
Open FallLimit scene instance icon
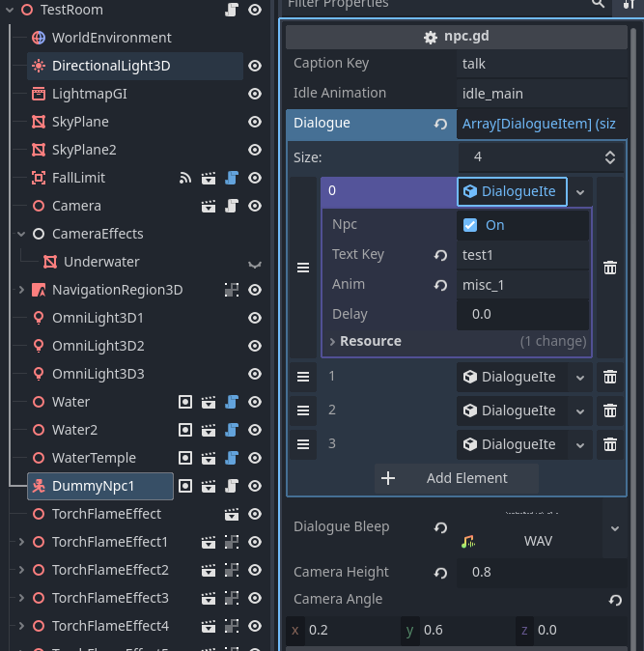pyautogui.click(x=209, y=178)
